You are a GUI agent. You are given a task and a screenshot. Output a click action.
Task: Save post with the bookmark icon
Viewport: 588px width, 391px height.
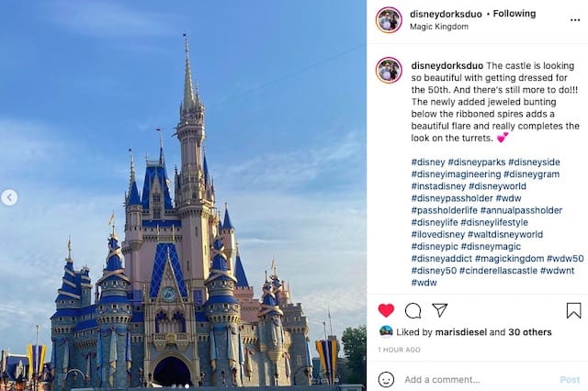[573, 310]
